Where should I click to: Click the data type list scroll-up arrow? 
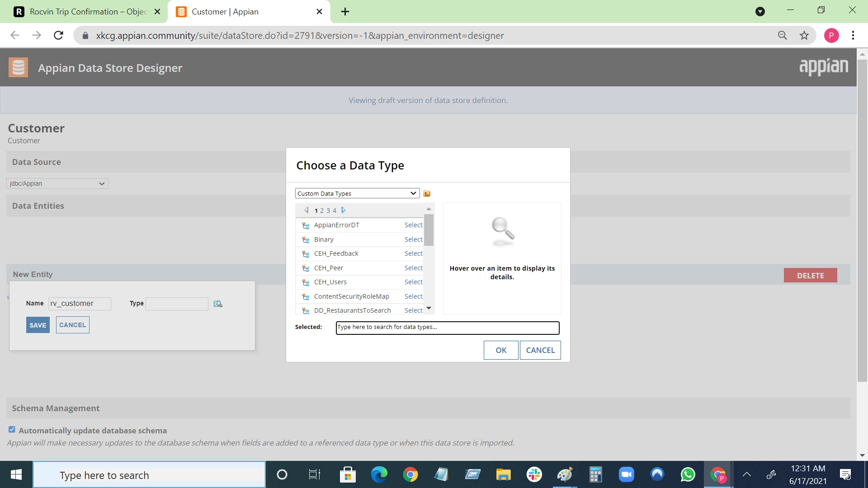coord(429,209)
